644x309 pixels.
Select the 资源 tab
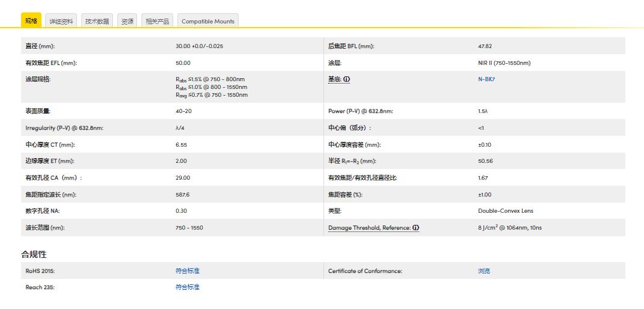(x=127, y=21)
